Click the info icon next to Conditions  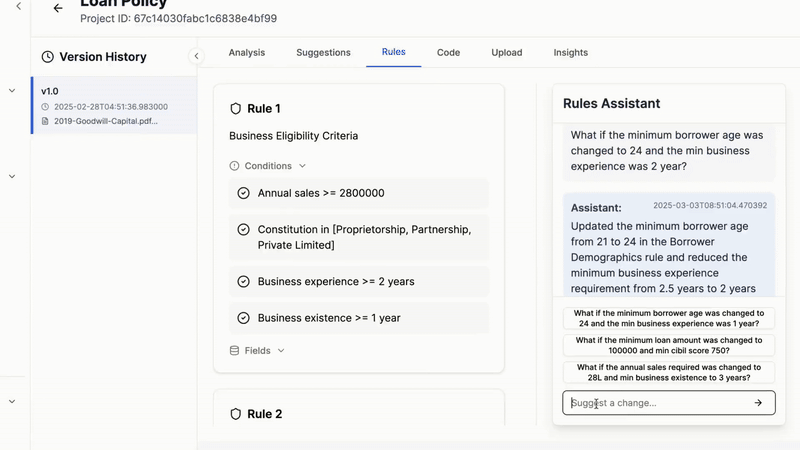[235, 166]
